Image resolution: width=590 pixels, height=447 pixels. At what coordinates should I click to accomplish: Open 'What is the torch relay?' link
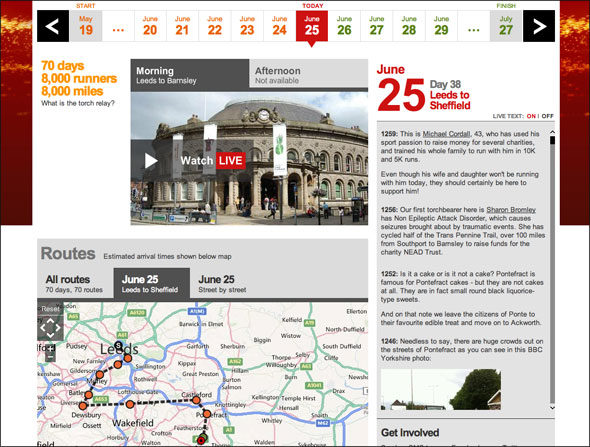click(x=78, y=103)
